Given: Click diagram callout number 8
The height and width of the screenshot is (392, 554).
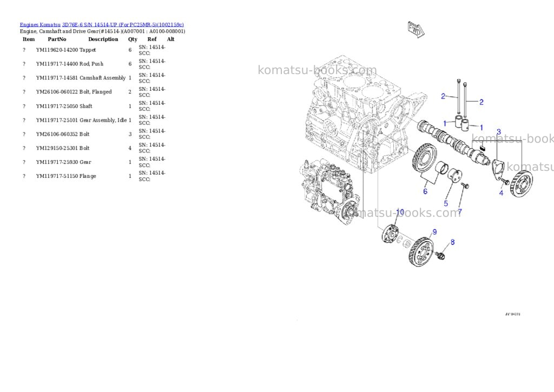Looking at the screenshot, I should (452, 242).
